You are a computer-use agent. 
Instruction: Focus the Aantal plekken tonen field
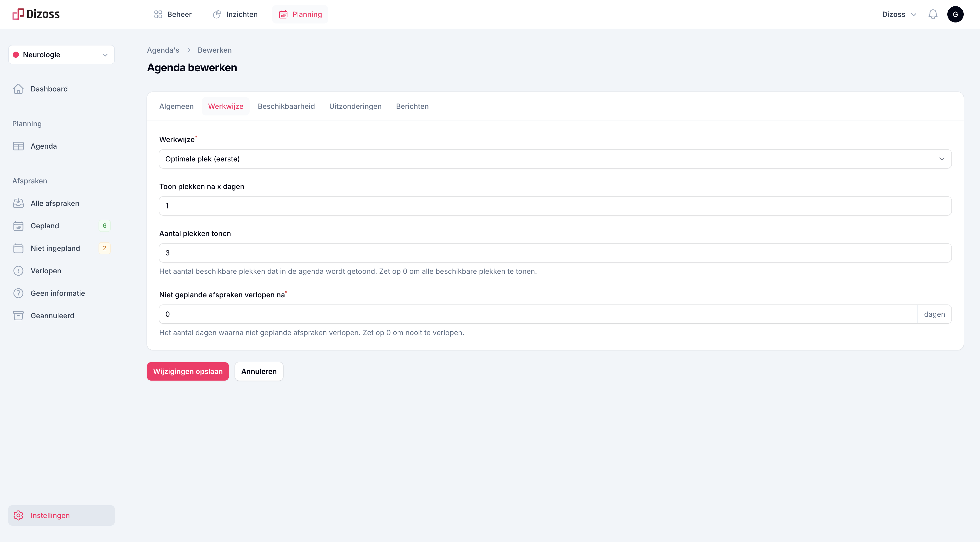(x=555, y=253)
